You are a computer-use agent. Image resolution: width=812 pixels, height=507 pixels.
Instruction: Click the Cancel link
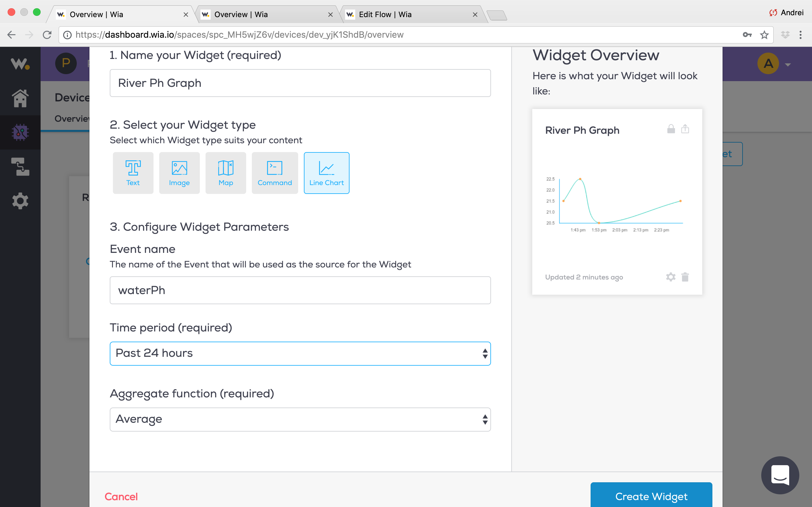pyautogui.click(x=121, y=496)
